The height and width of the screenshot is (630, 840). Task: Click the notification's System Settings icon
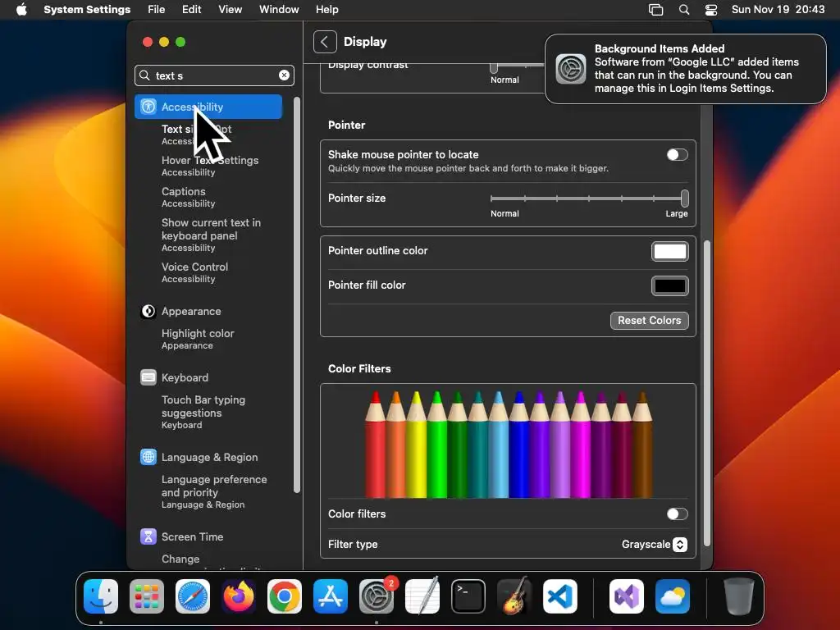571,69
